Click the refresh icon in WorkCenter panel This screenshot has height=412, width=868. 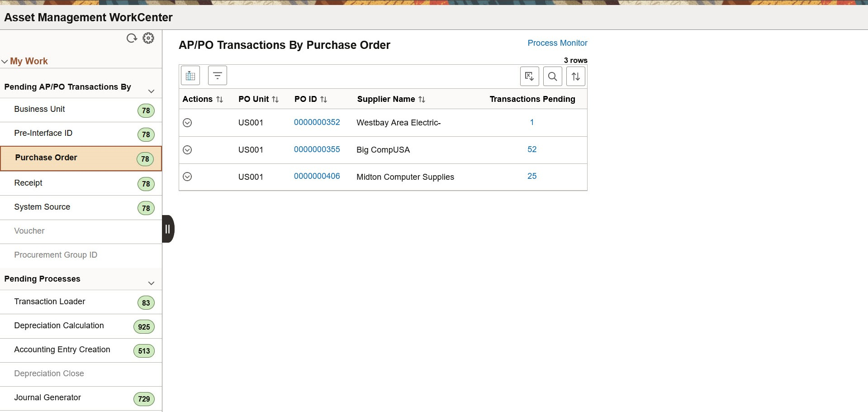132,38
